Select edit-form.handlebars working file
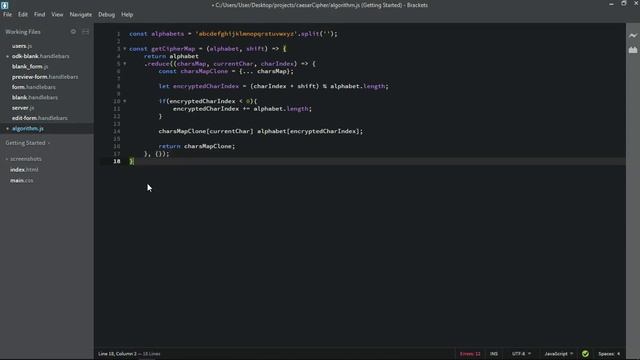 tap(40, 118)
